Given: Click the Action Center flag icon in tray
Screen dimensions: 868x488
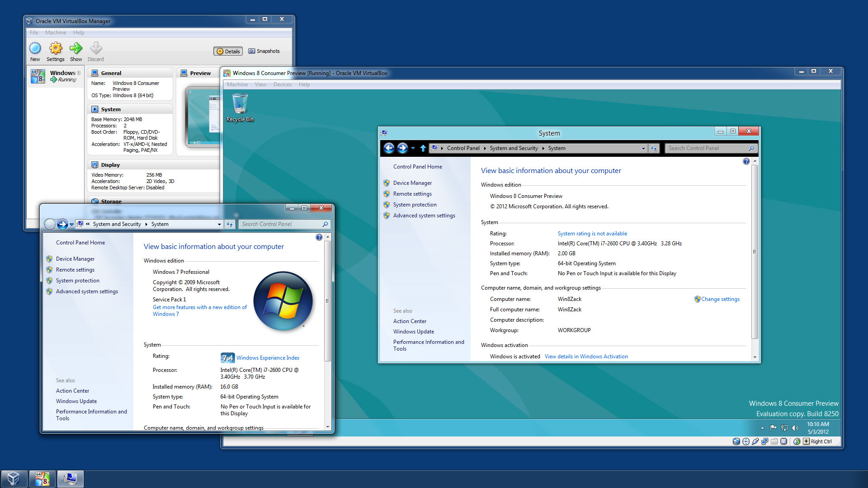Looking at the screenshot, I should (773, 427).
